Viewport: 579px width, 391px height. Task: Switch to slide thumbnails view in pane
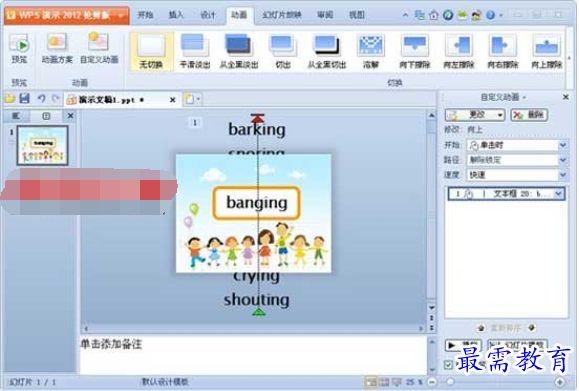point(46,116)
